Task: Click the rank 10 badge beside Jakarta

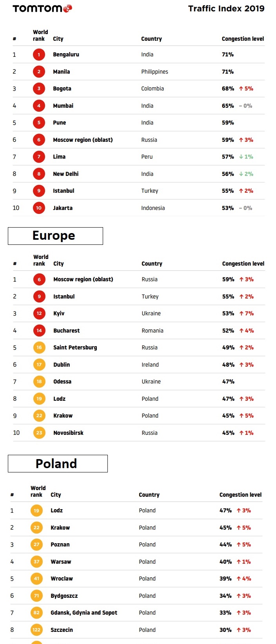Action: coord(39,208)
